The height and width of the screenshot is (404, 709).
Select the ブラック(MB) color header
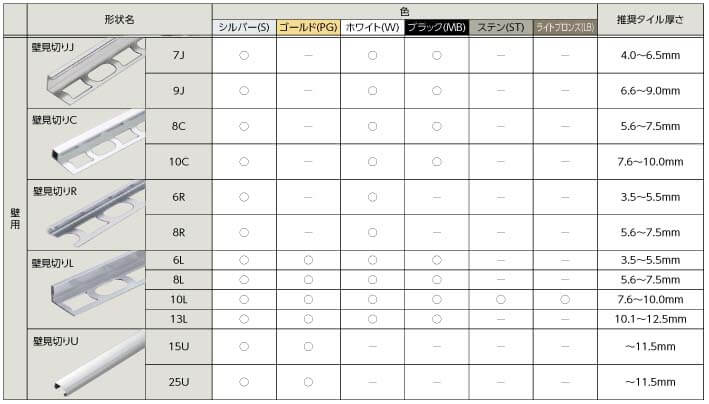pyautogui.click(x=436, y=28)
